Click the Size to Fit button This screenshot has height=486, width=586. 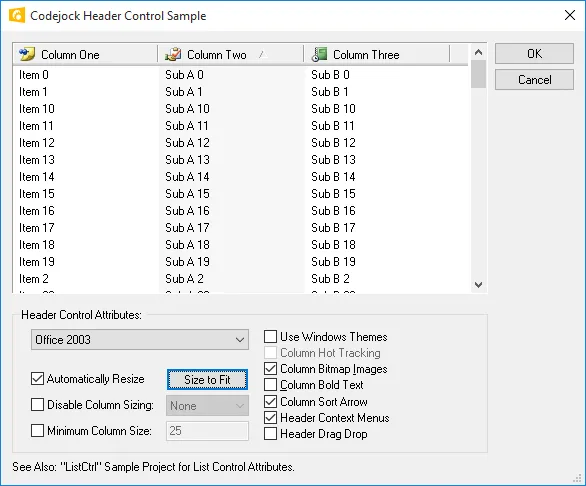coord(207,379)
